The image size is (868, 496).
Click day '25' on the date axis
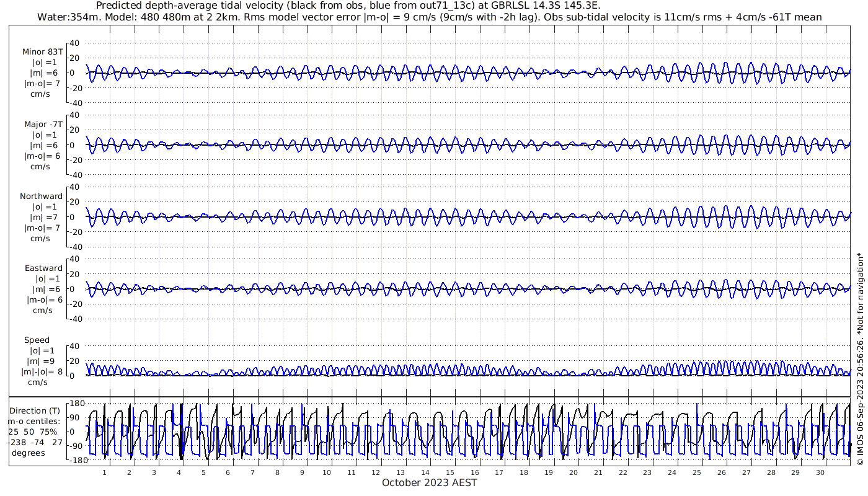tap(696, 472)
